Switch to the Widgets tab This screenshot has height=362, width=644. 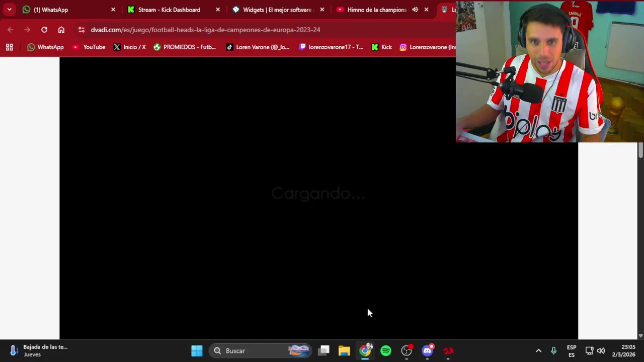click(278, 10)
